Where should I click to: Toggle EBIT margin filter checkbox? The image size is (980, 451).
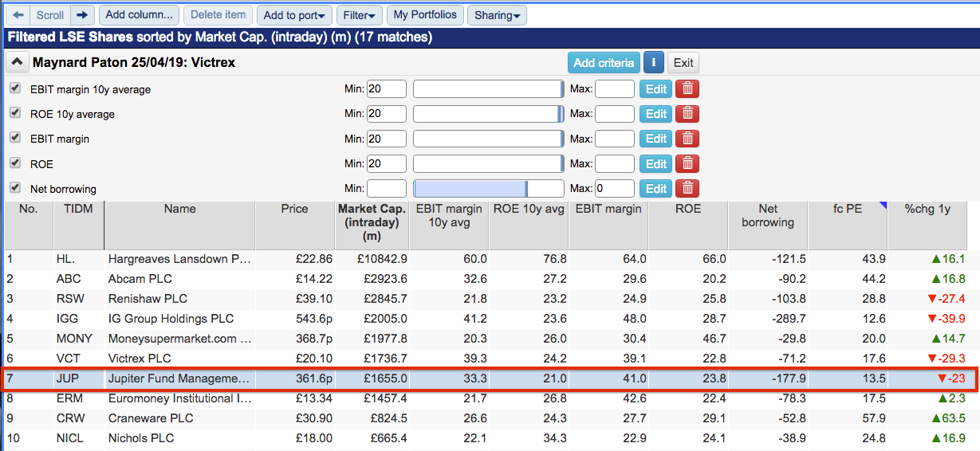coord(15,138)
